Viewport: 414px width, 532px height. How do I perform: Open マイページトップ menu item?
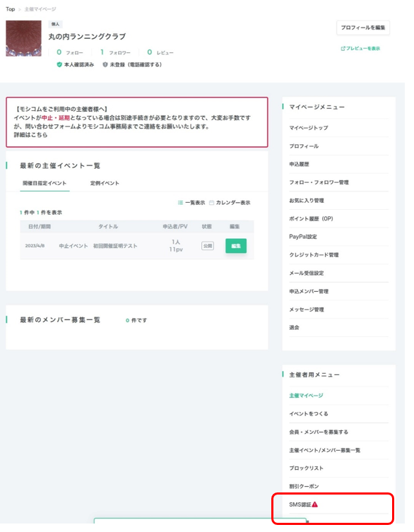(x=309, y=128)
